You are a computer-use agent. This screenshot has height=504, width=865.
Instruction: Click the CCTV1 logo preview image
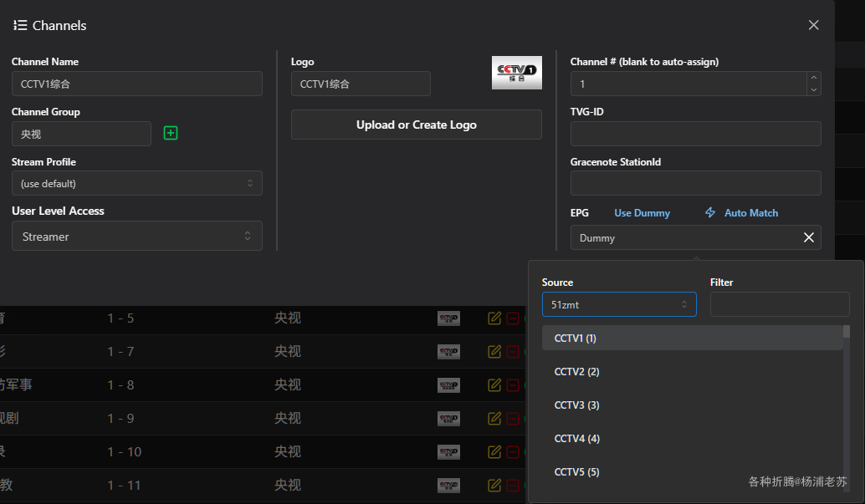(517, 73)
